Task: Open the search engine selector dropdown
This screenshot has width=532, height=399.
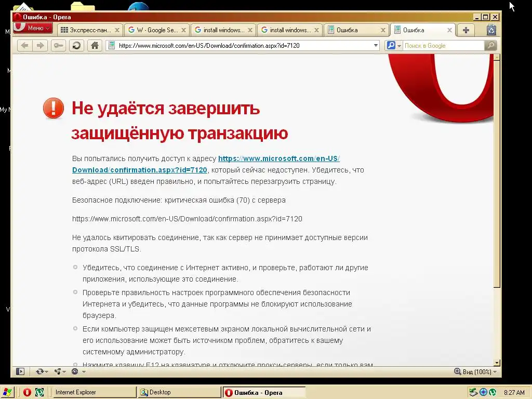Action: point(394,46)
